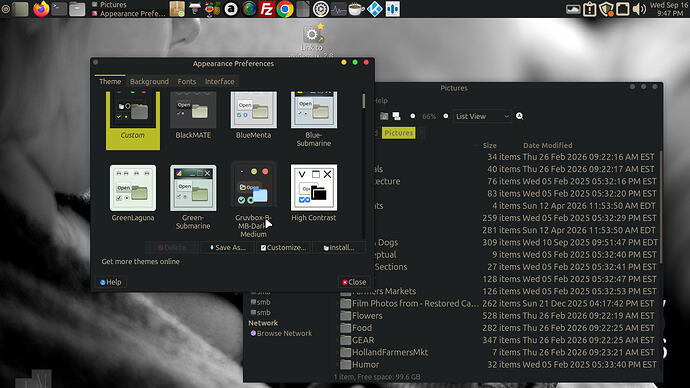The image size is (690, 388).
Task: Click the Install... button
Action: (339, 248)
